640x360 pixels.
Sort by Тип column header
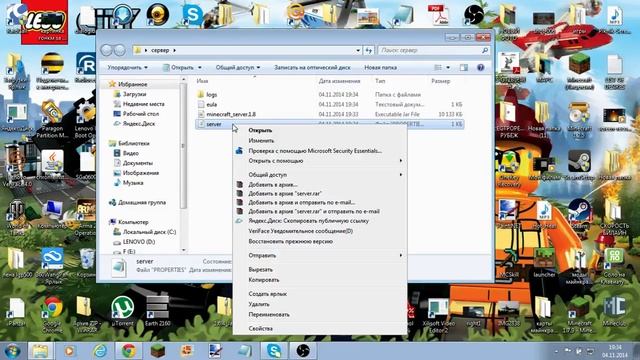(x=380, y=81)
